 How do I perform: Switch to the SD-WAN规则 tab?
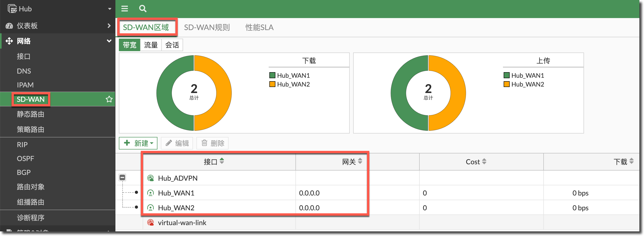coord(207,27)
